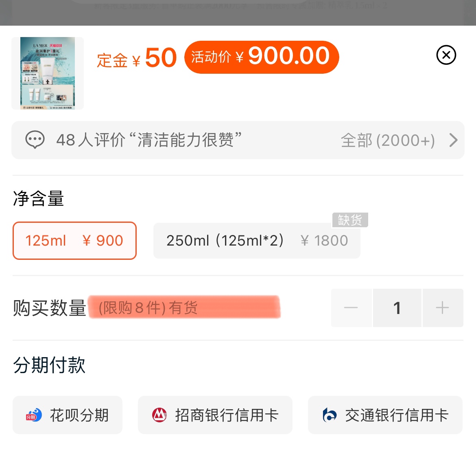Screen dimensions: 476x472
Task: Close the product options popup
Action: click(446, 55)
